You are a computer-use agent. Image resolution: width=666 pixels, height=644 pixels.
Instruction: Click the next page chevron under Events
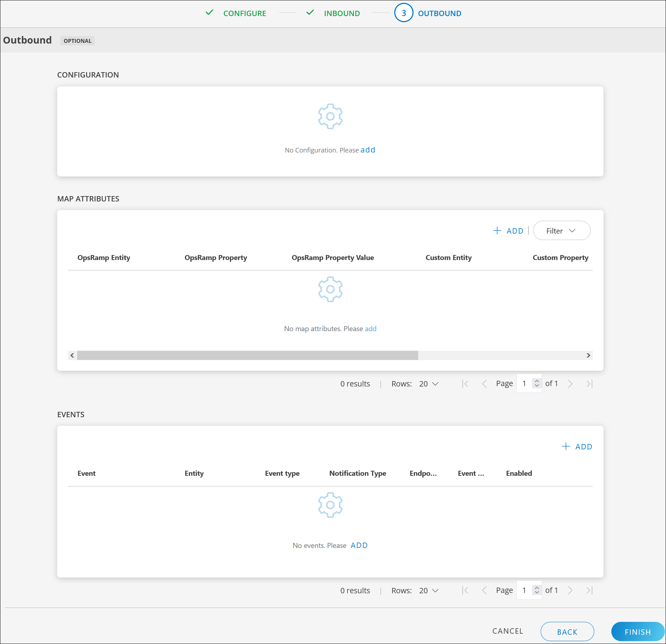tap(570, 590)
